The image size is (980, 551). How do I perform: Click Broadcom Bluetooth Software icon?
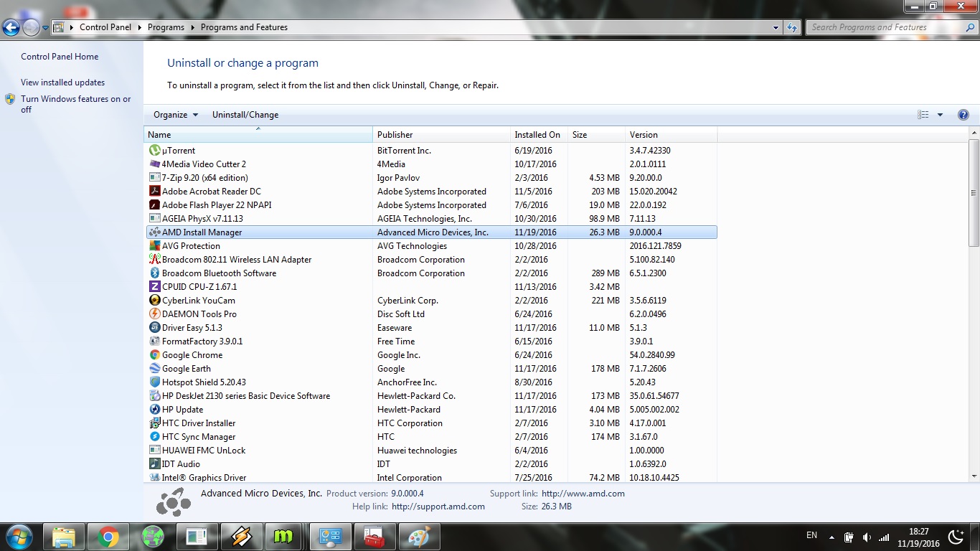click(x=154, y=273)
